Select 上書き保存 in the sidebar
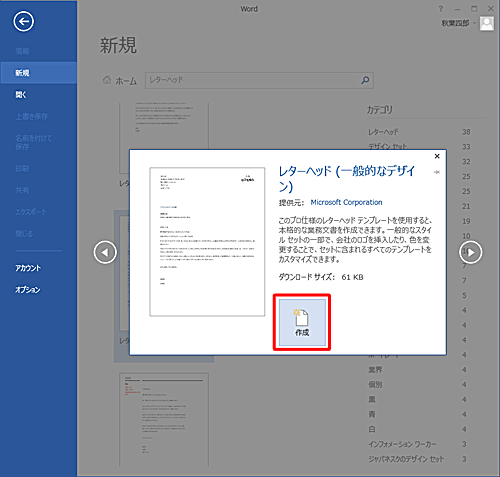Screen dimensions: 500x477 pyautogui.click(x=39, y=116)
